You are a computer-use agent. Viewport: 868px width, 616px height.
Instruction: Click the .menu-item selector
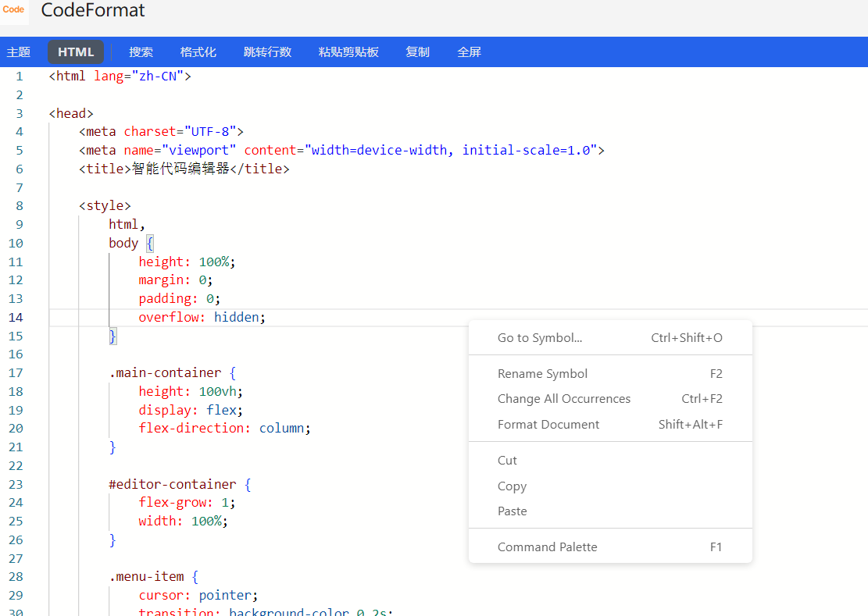pyautogui.click(x=146, y=577)
